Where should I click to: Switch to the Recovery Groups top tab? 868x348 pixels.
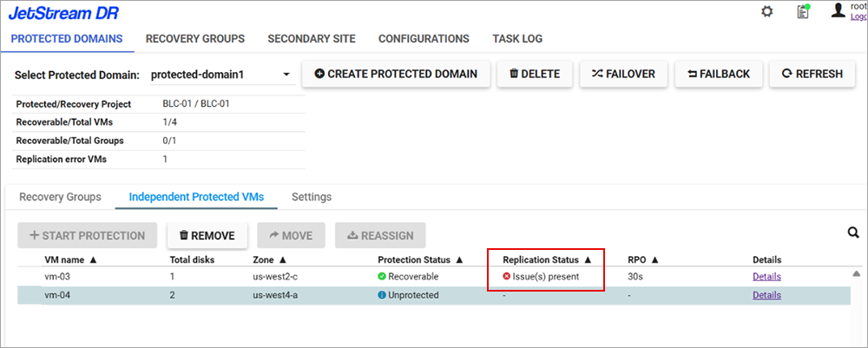194,39
